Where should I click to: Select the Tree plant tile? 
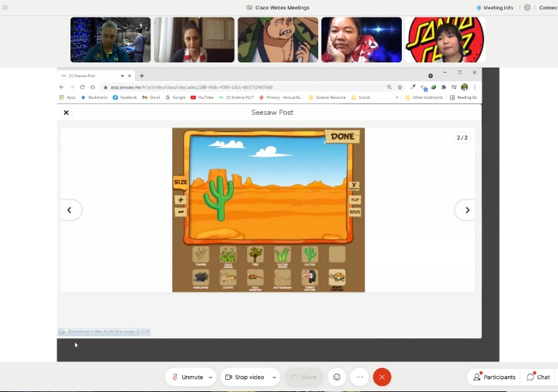click(x=256, y=254)
